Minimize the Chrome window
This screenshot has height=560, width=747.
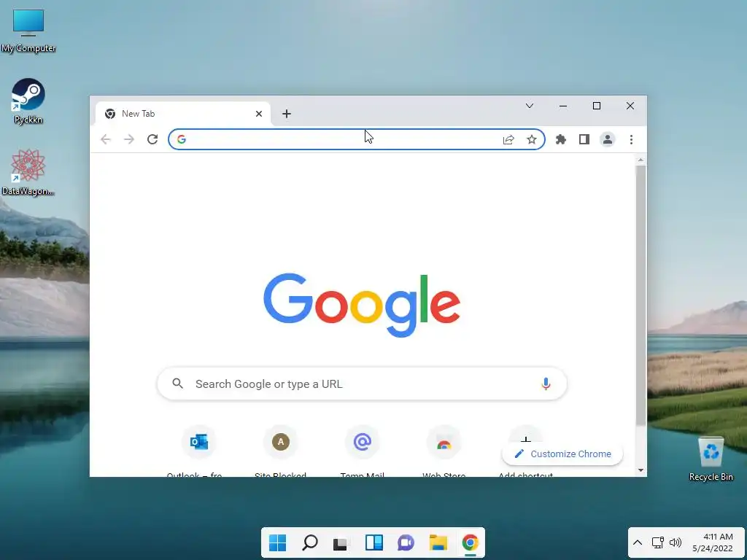(x=563, y=106)
